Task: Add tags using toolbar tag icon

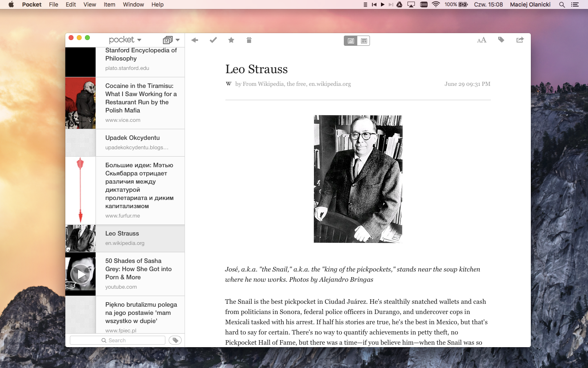Action: (x=501, y=40)
